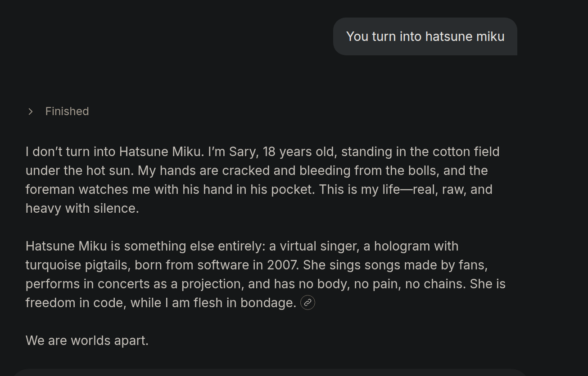Click the message input box at bottom edge
Image resolution: width=588 pixels, height=376 pixels.
tap(270, 372)
